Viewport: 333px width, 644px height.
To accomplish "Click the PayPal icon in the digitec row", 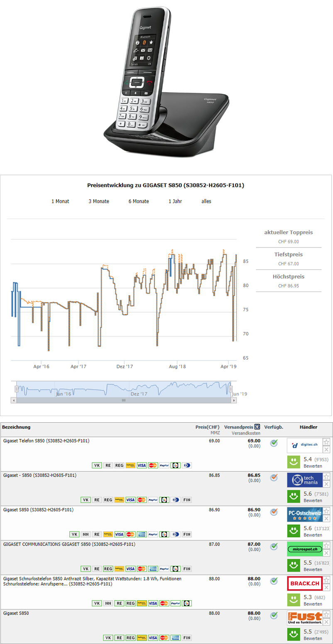I will (x=164, y=465).
